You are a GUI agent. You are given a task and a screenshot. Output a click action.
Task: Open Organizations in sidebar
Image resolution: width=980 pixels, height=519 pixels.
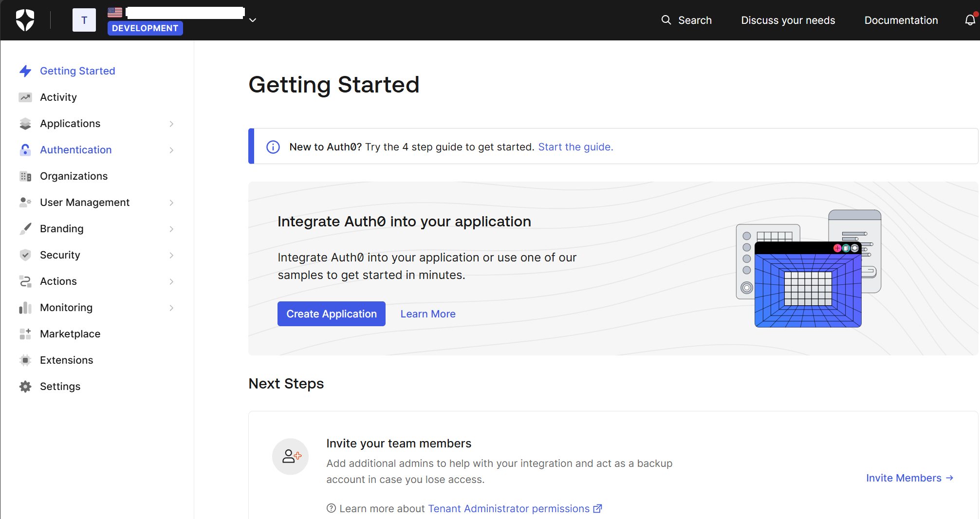[x=74, y=176]
